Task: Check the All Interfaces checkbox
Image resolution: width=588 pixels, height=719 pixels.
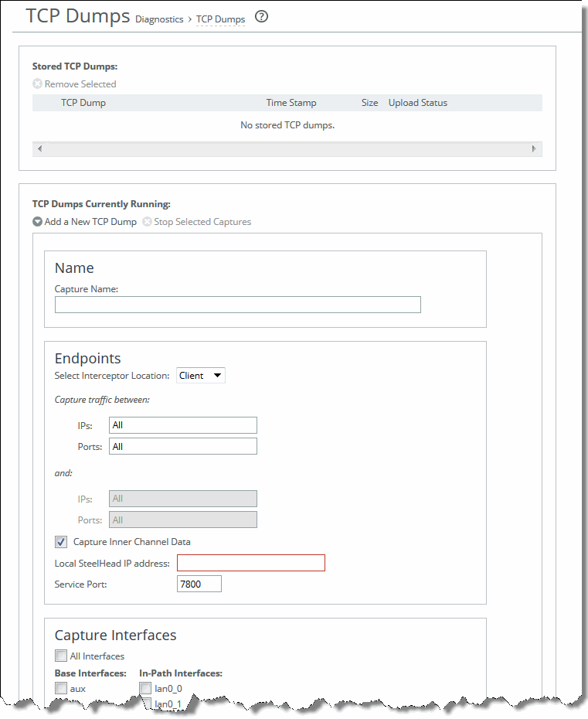Action: [x=61, y=656]
